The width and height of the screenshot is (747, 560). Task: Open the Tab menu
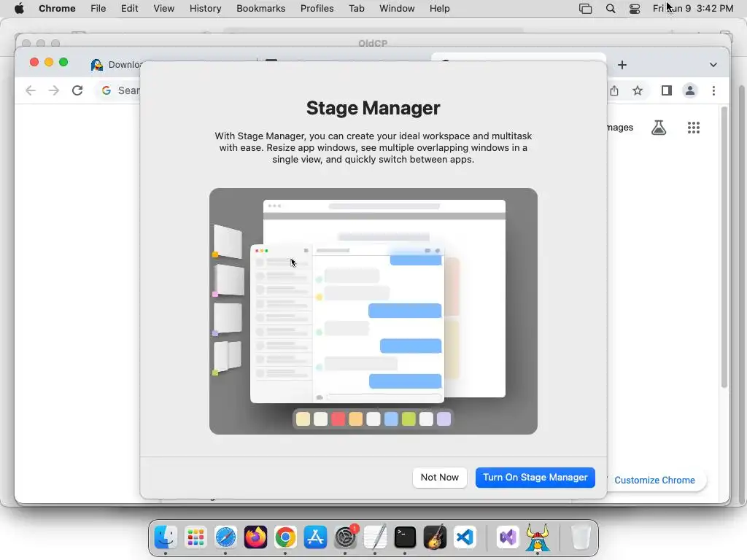356,9
